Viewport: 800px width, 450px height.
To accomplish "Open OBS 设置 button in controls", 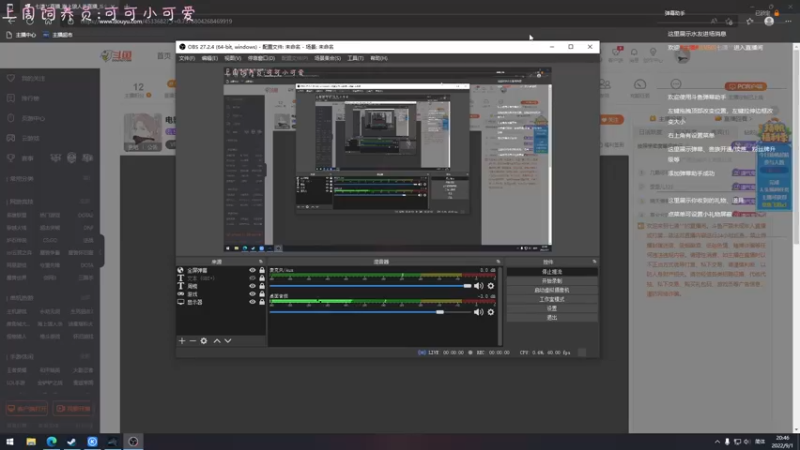I will pos(552,309).
